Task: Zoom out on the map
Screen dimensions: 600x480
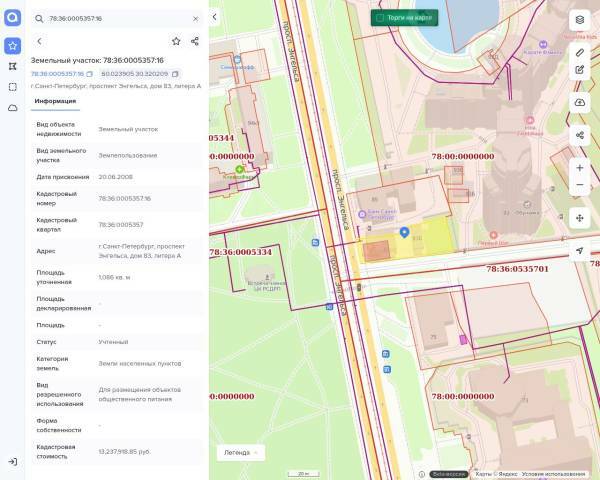Action: 580,186
